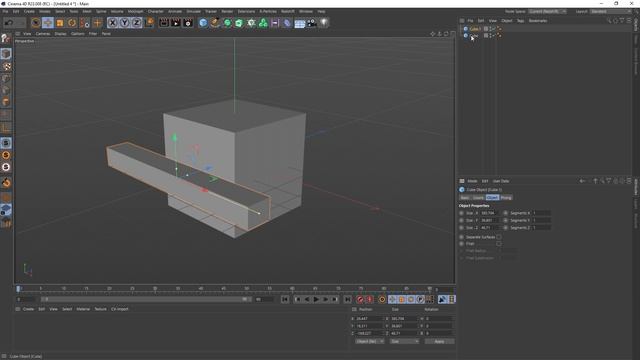Screen dimensions: 640x360
Task: Click Render View clapperboard icon
Action: click(164, 23)
